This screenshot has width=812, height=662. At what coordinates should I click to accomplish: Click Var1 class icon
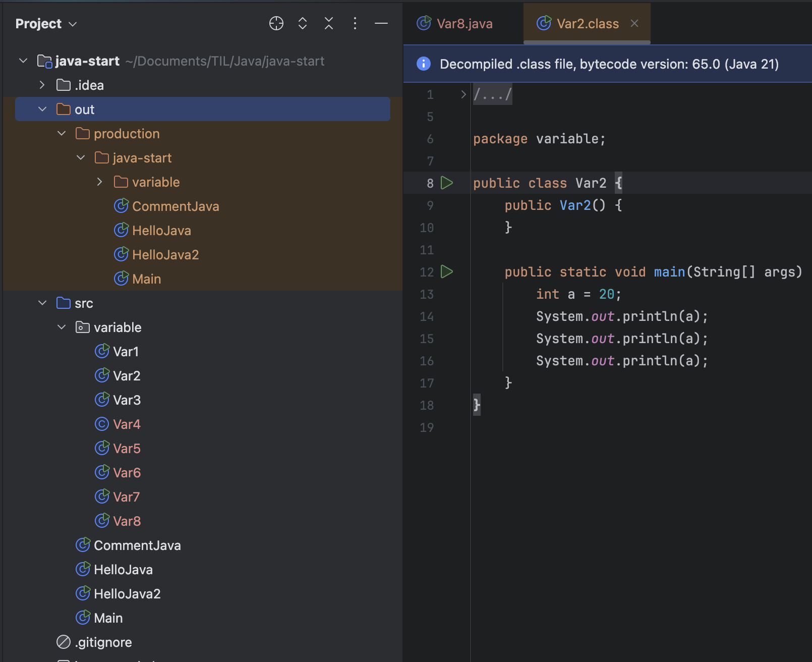[x=102, y=351]
